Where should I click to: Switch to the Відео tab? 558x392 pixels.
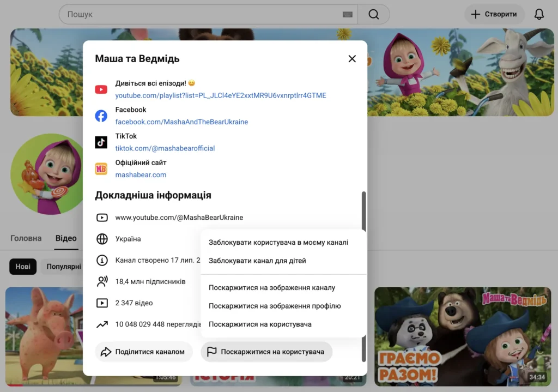pyautogui.click(x=66, y=238)
